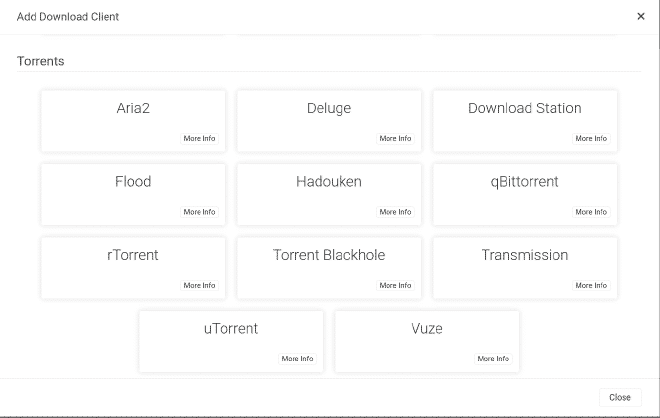This screenshot has width=660, height=418.
Task: Pick the rTorrent client card
Action: pyautogui.click(x=133, y=268)
